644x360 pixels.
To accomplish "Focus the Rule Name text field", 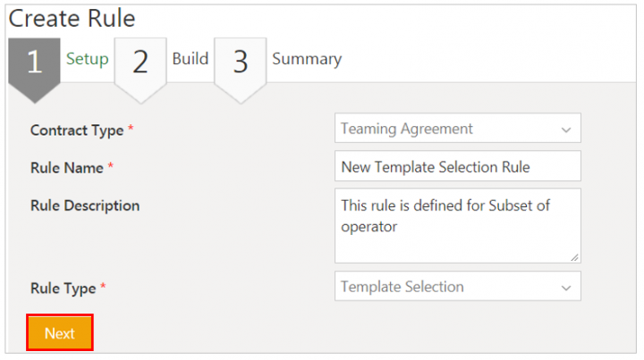I will 458,166.
